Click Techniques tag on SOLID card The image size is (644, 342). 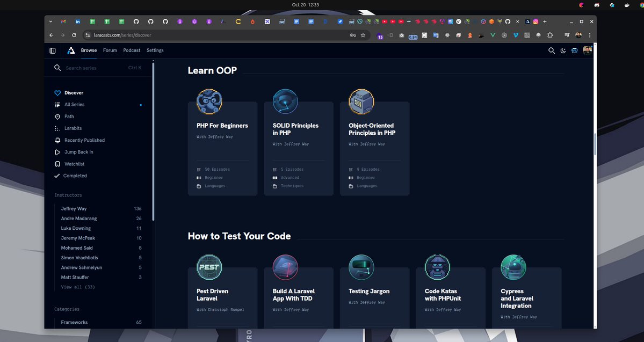click(292, 186)
